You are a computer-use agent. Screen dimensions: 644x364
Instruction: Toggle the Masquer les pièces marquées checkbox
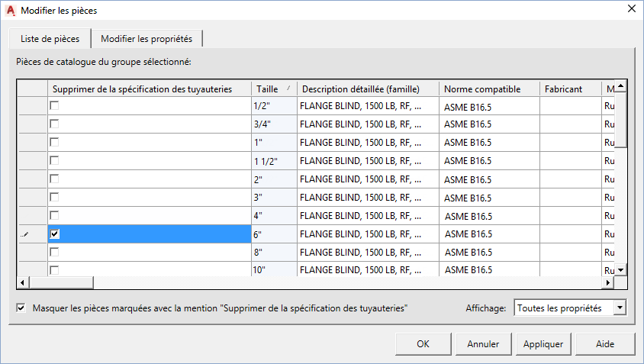(21, 308)
